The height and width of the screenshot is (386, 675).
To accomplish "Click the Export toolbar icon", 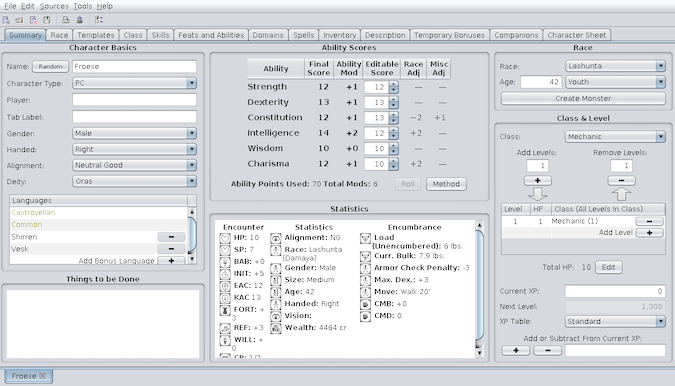I will coord(80,20).
